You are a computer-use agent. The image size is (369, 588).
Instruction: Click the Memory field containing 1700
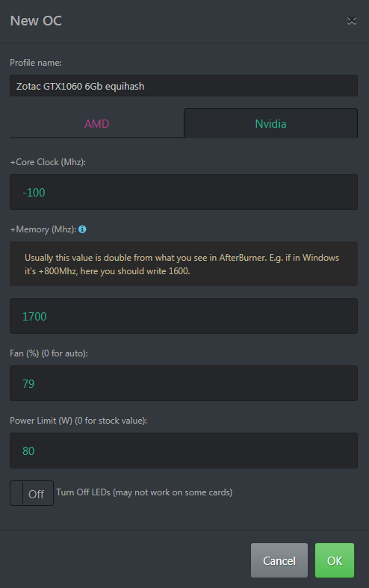[x=184, y=316]
